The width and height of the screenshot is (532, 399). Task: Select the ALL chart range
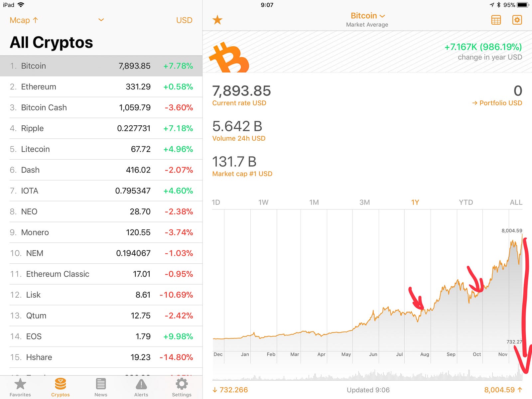pos(516,202)
